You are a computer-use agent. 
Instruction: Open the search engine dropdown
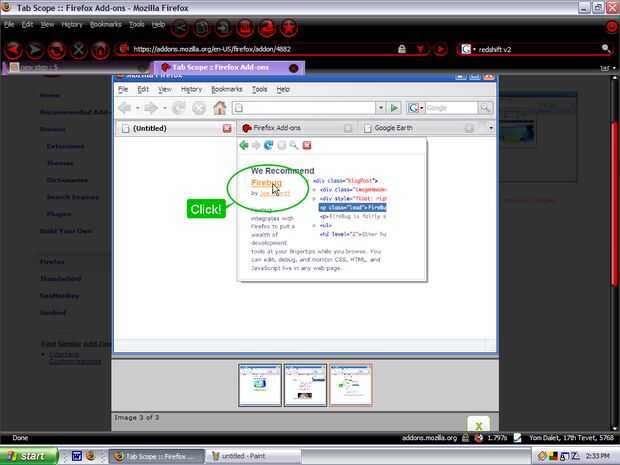pos(468,49)
